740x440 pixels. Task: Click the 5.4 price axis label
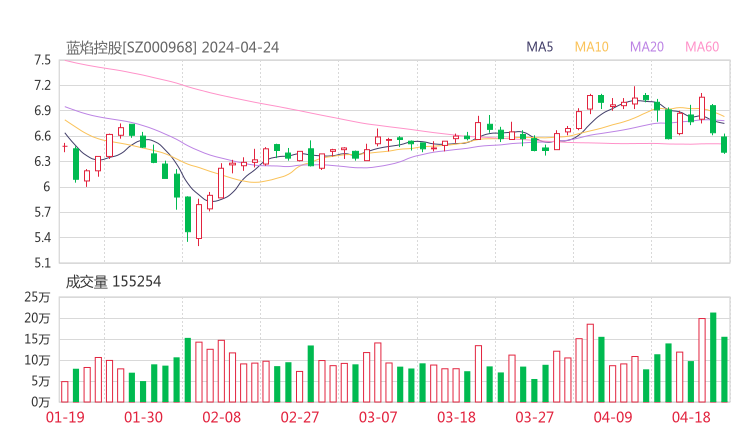[x=42, y=237]
